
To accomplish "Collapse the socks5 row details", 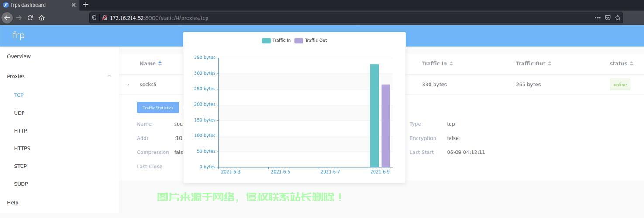I will [127, 85].
